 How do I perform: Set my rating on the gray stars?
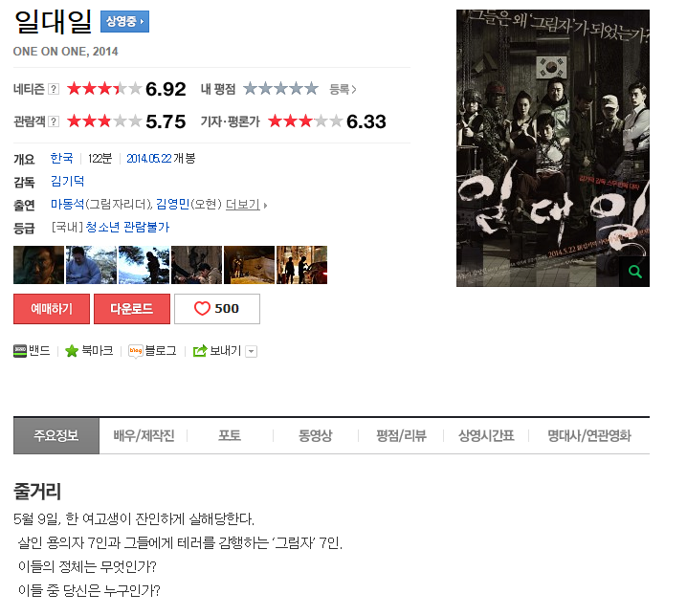pyautogui.click(x=281, y=89)
